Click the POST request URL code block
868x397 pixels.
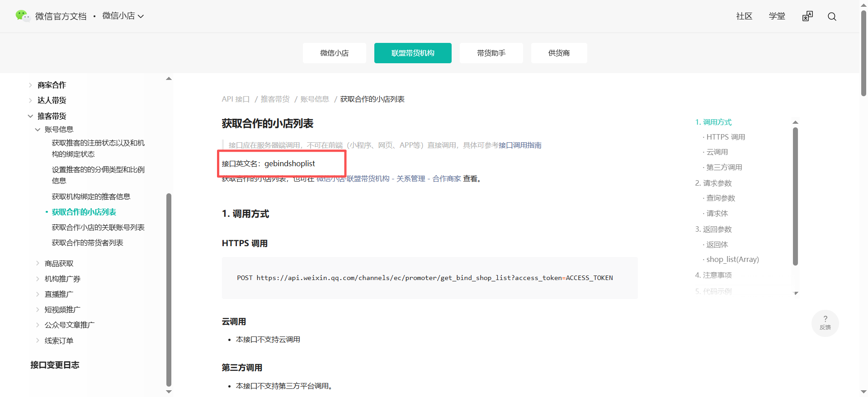point(429,278)
